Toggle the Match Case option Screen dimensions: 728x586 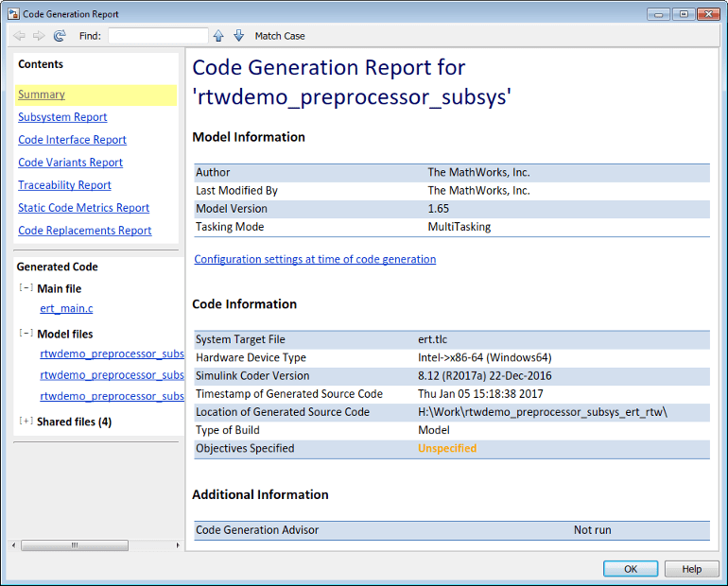pyautogui.click(x=280, y=36)
